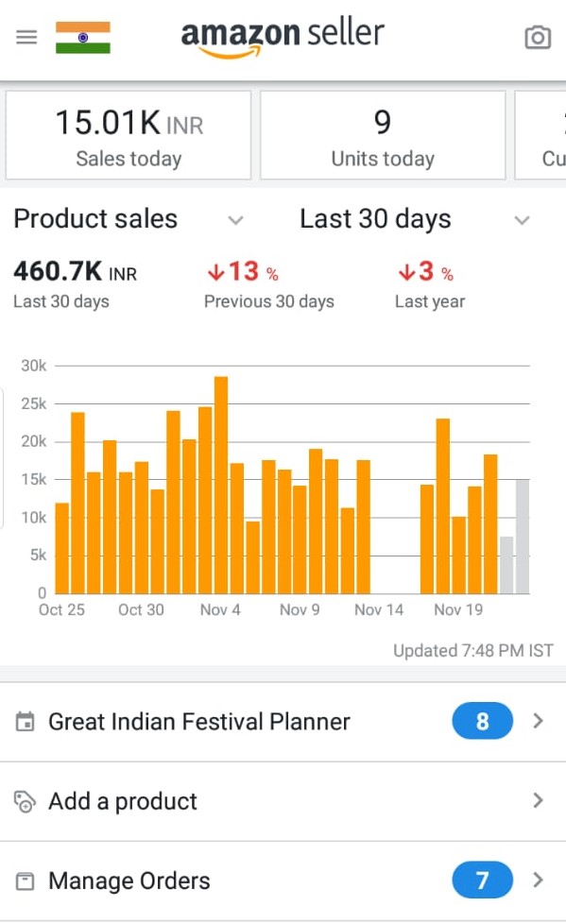Tap the grey bar for today's sales
Image resolution: width=566 pixels, height=924 pixels.
click(x=523, y=537)
